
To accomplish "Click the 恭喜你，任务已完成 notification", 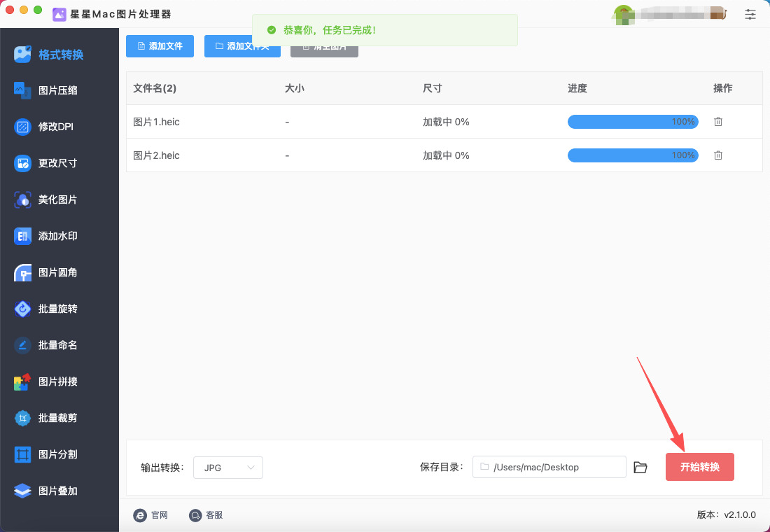I will pos(384,30).
